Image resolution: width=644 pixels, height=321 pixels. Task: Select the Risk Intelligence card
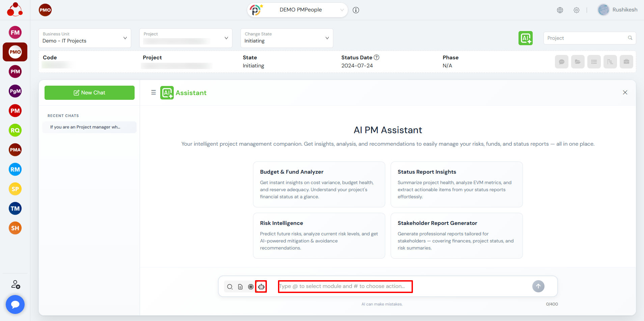pyautogui.click(x=319, y=235)
